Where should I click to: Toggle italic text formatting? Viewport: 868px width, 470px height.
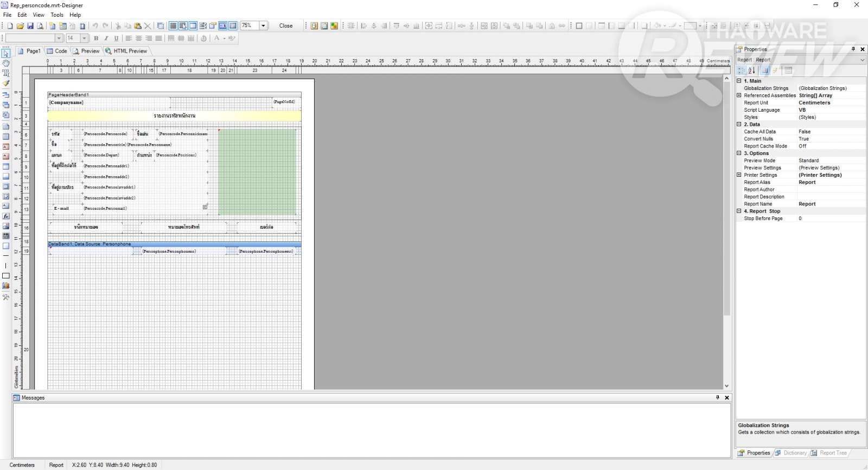(106, 38)
